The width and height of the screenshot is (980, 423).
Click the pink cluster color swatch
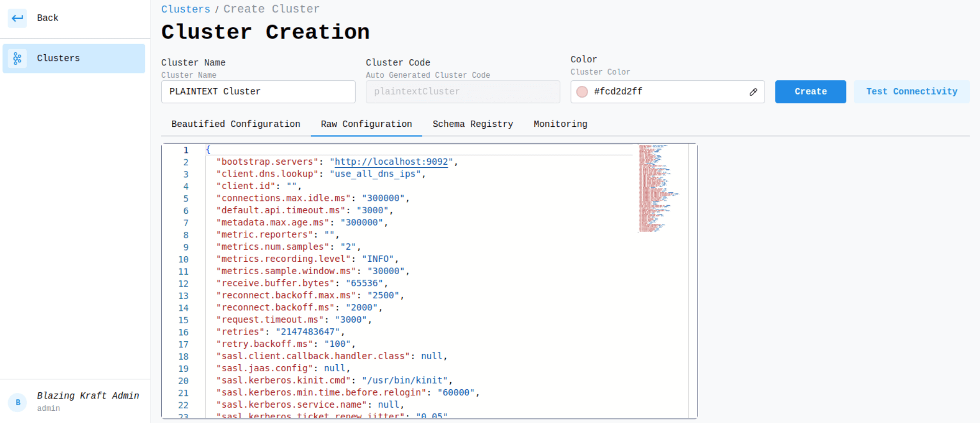(x=582, y=92)
